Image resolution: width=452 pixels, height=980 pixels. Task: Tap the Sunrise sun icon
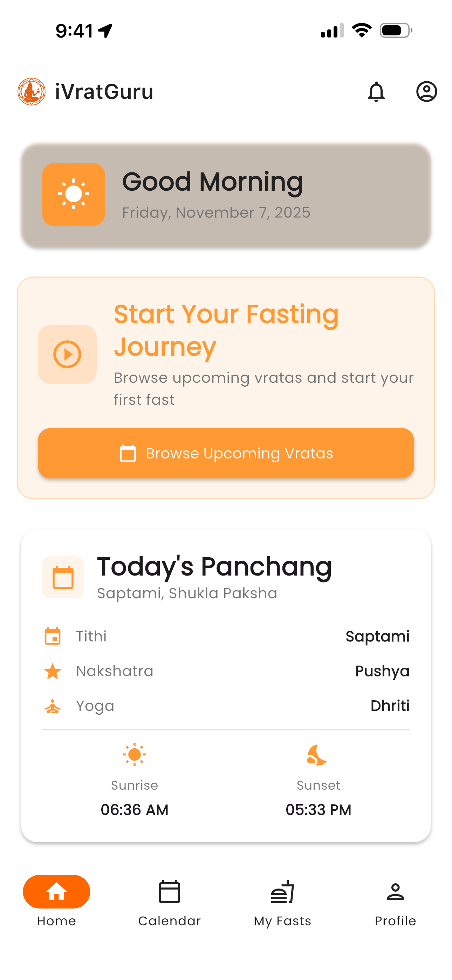click(x=134, y=754)
